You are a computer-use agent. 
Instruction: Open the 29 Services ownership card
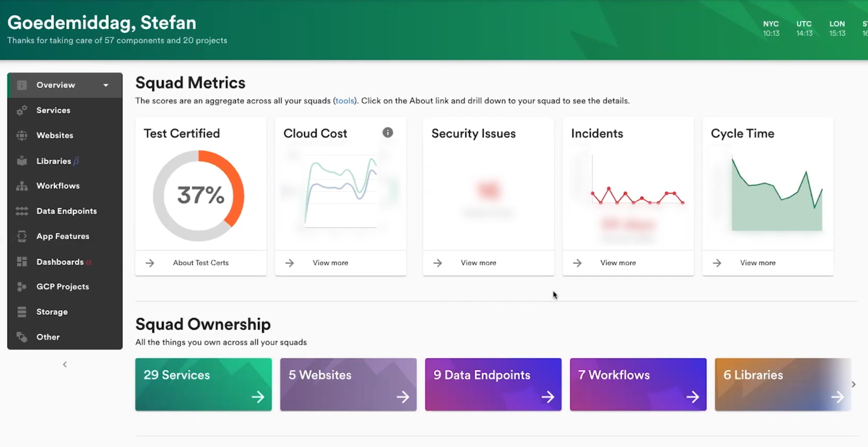pyautogui.click(x=203, y=385)
